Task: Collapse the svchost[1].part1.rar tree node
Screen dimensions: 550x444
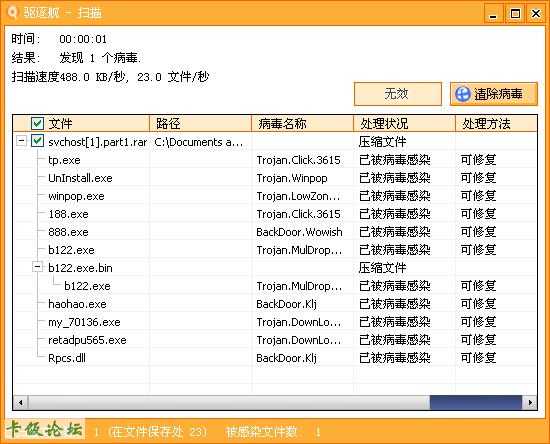Action: 21,141
